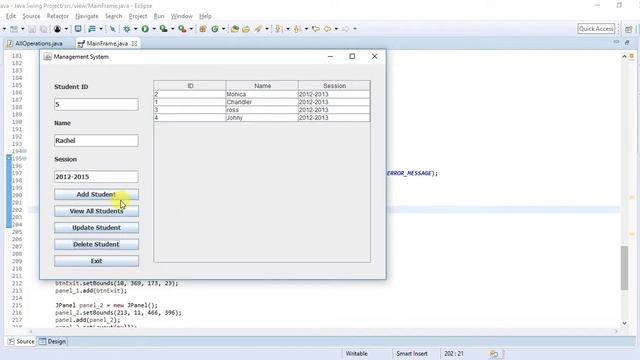Click the Next Annotation icon
The image size is (640, 360).
pyautogui.click(x=278, y=29)
